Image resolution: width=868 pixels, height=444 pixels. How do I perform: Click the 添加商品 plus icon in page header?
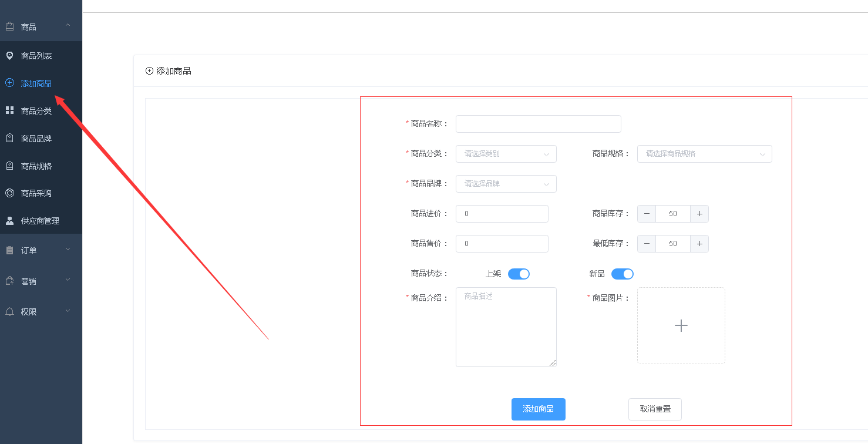(149, 70)
